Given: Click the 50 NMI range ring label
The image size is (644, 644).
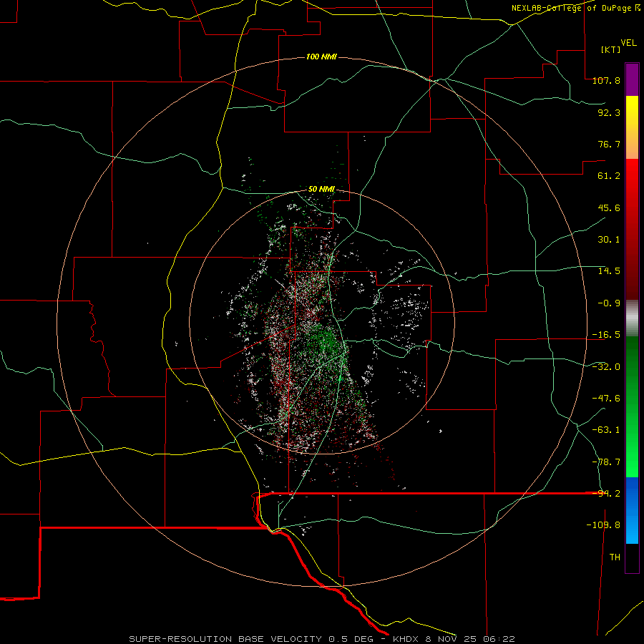Looking at the screenshot, I should (321, 190).
